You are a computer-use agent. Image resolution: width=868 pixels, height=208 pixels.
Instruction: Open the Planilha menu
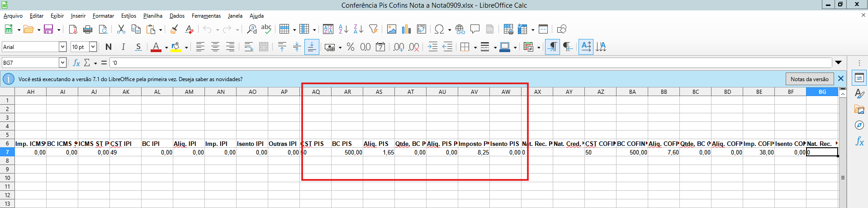click(x=153, y=16)
